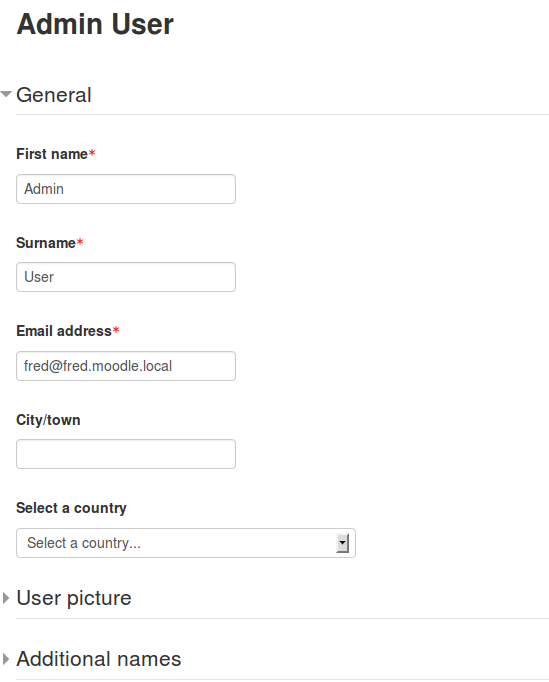This screenshot has width=549, height=682.
Task: Click the Email address input field
Action: click(x=126, y=366)
